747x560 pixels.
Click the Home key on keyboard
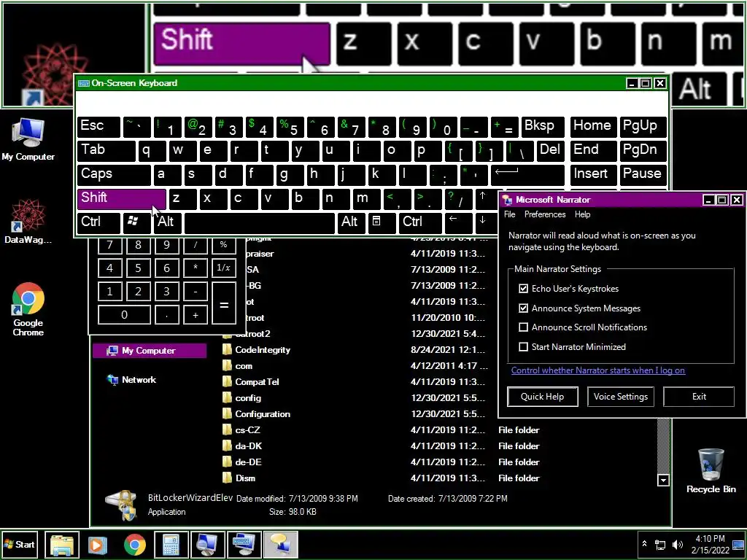(x=592, y=126)
